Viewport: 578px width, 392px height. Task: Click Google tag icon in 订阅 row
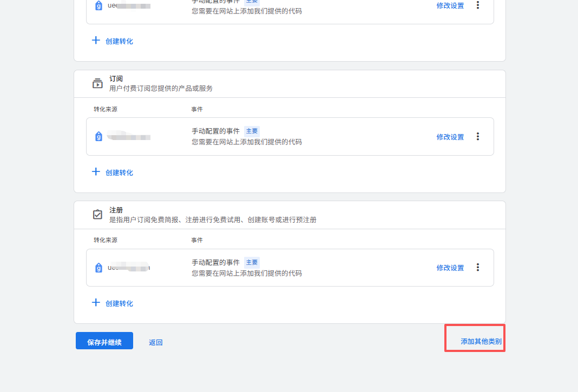click(x=98, y=136)
